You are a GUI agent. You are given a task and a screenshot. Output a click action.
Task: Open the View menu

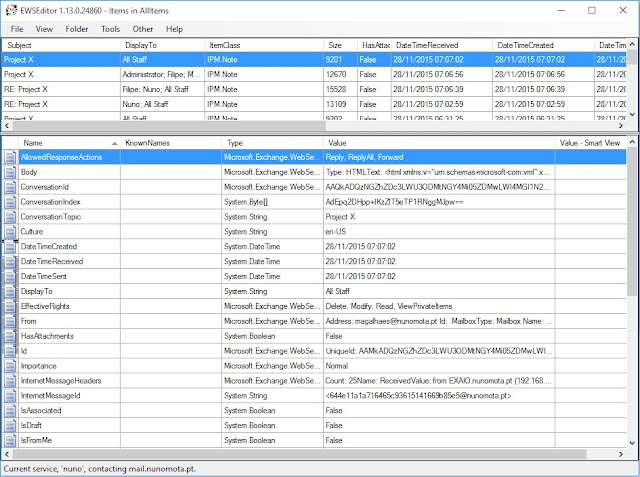[x=44, y=29]
